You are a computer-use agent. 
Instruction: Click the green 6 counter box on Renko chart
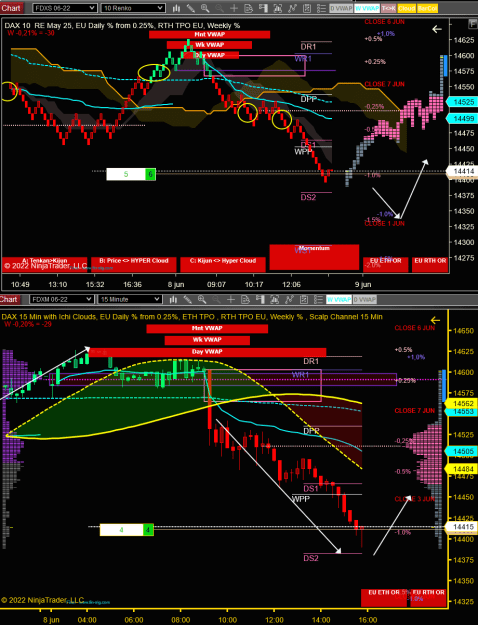(150, 174)
